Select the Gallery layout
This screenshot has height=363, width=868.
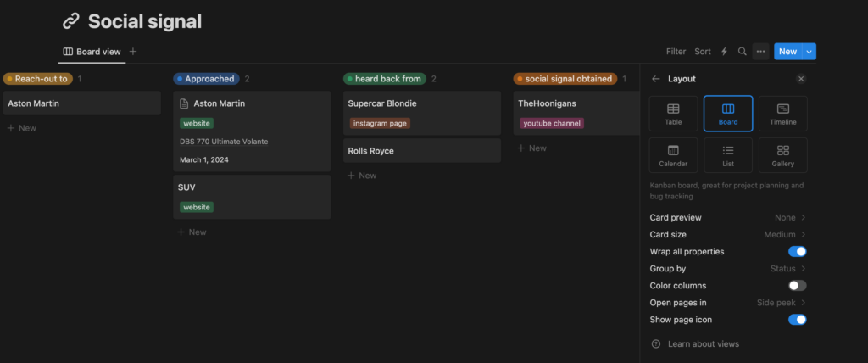click(x=782, y=156)
